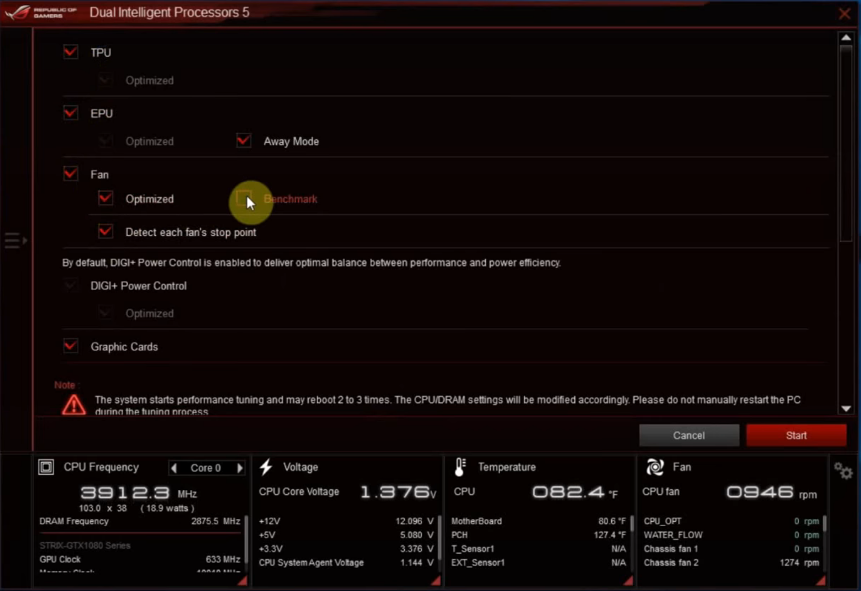Toggle the DIGI+ Power Control checkbox
This screenshot has height=591, width=861.
(x=70, y=286)
